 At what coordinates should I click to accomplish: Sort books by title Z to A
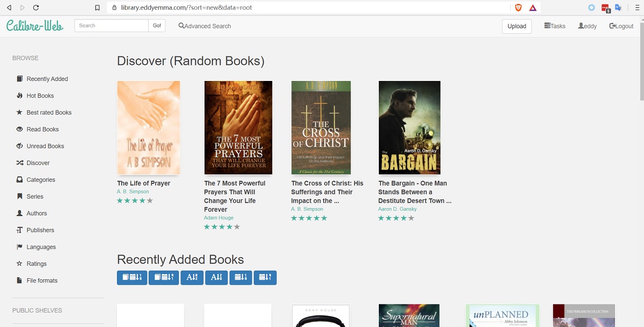tap(216, 277)
